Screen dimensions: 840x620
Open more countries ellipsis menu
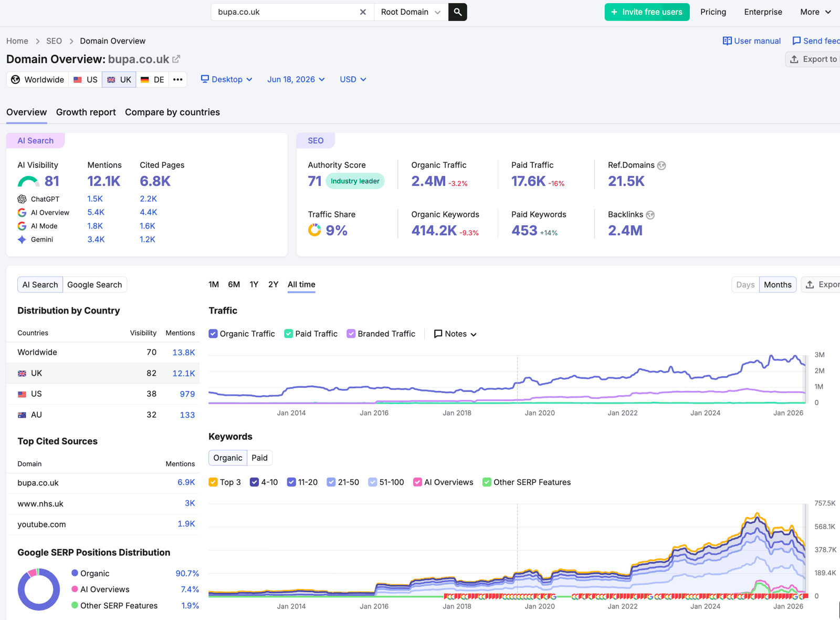coord(178,79)
